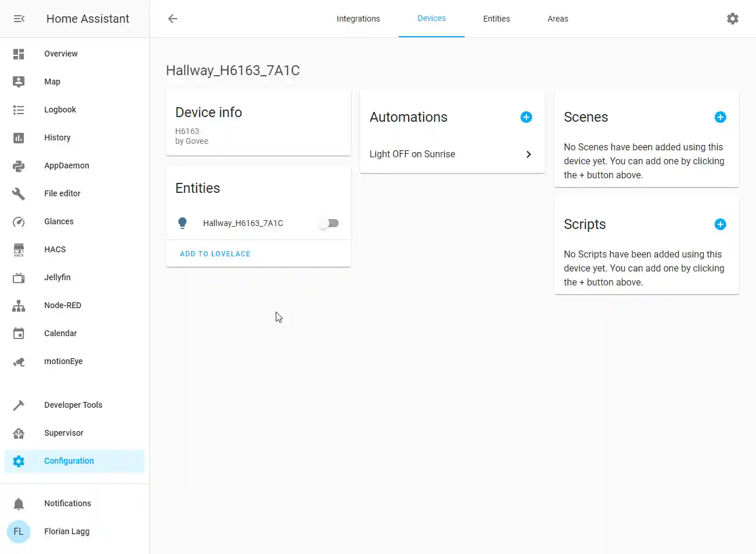Open the Florian Lagg user profile

(x=66, y=531)
